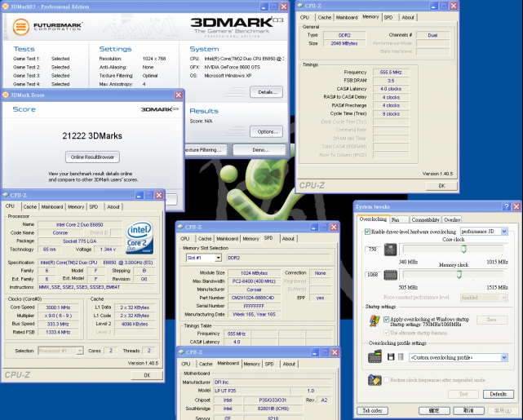
Task: Click the 21222 3DMarks score text
Action: [x=92, y=135]
